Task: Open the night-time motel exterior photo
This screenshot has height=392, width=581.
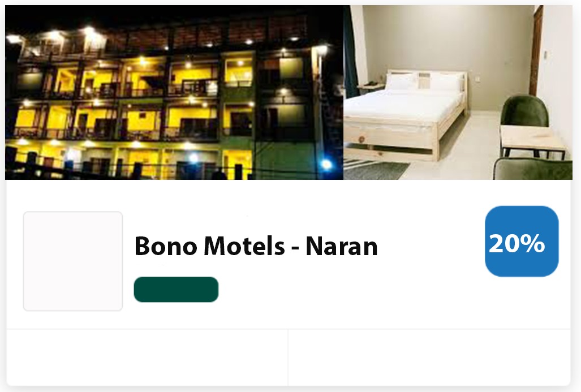Action: coord(174,92)
